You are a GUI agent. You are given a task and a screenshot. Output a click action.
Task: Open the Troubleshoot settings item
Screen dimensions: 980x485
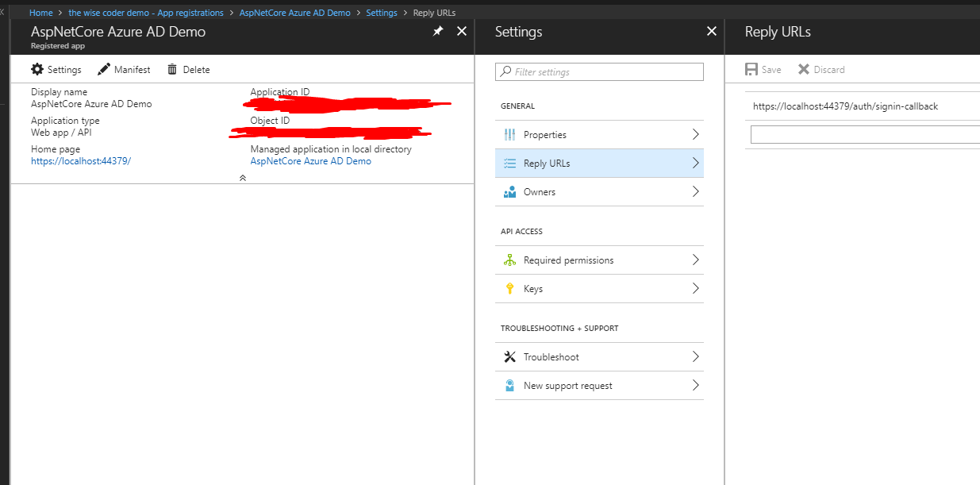pyautogui.click(x=599, y=357)
